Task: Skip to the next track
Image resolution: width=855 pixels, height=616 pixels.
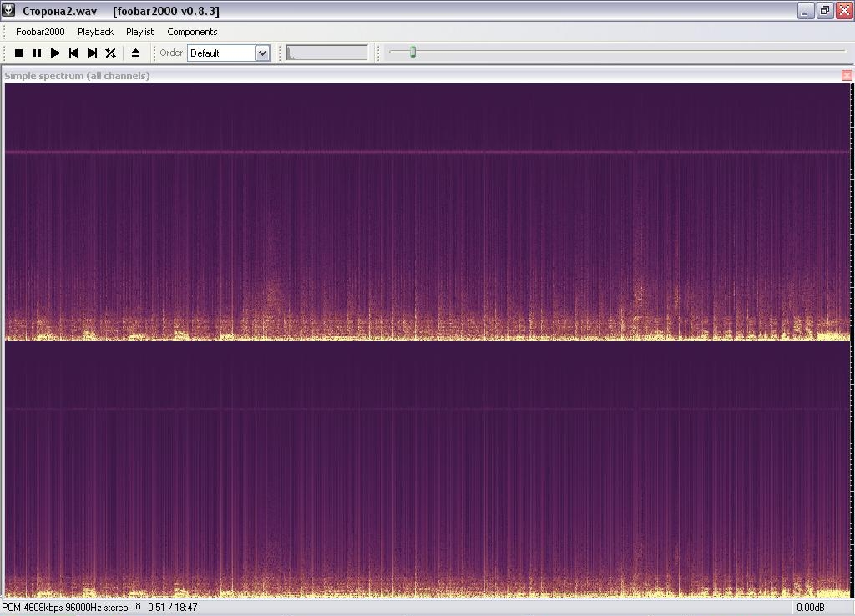Action: 92,53
